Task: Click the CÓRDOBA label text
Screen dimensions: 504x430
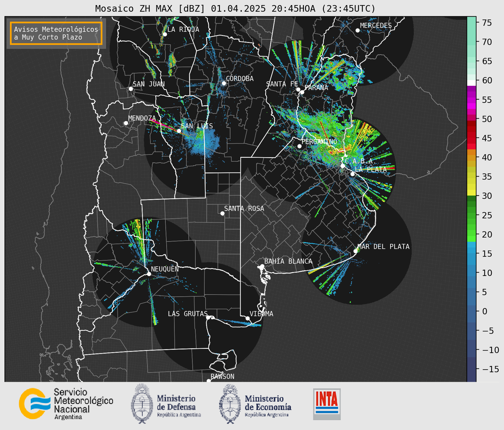Action: tap(240, 79)
